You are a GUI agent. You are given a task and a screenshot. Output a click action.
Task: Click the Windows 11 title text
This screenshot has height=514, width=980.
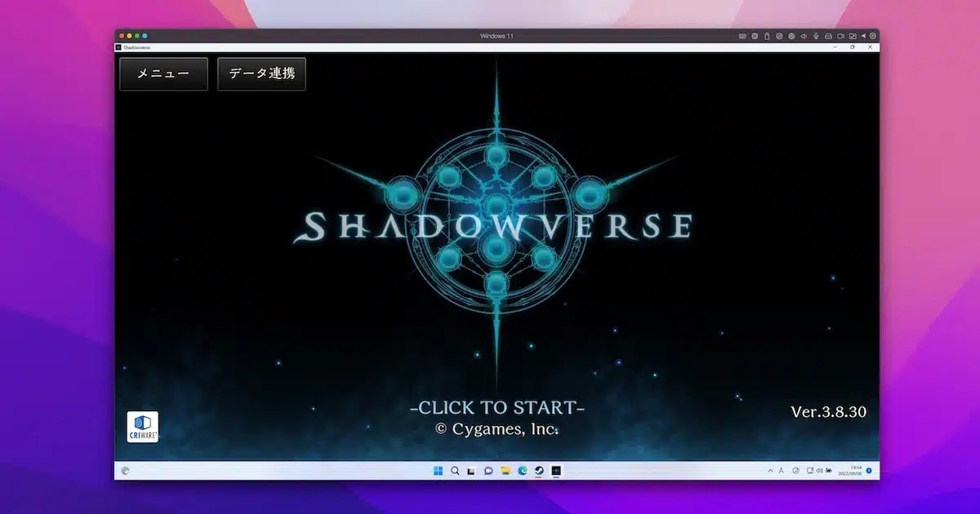(497, 36)
